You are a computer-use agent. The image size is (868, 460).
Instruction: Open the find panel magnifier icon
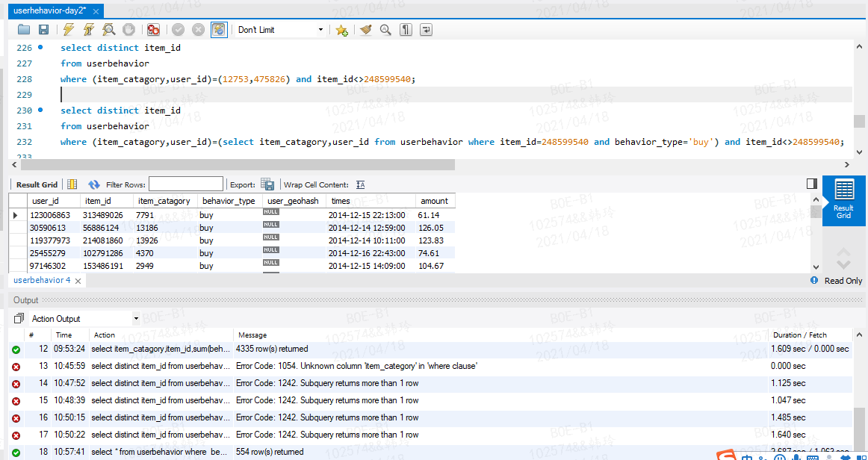(385, 30)
